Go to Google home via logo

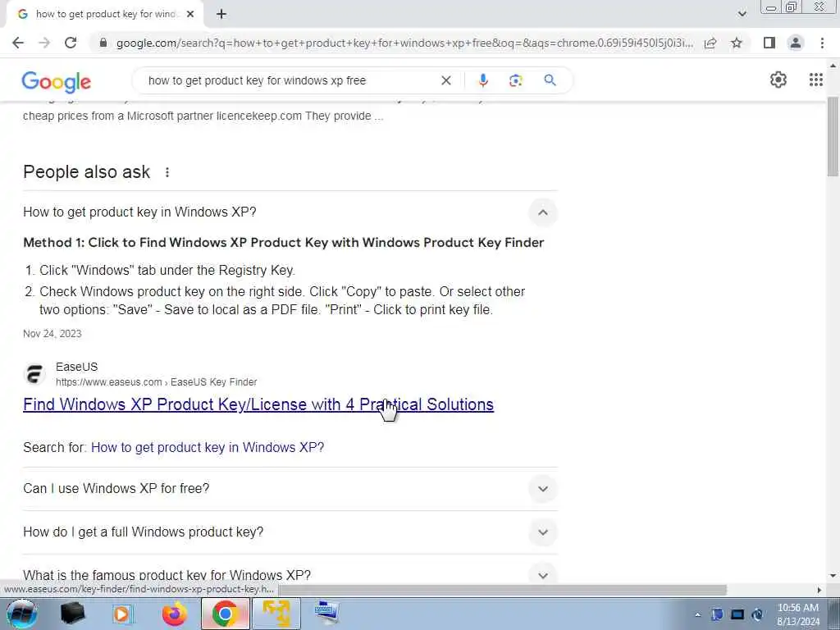pos(57,82)
